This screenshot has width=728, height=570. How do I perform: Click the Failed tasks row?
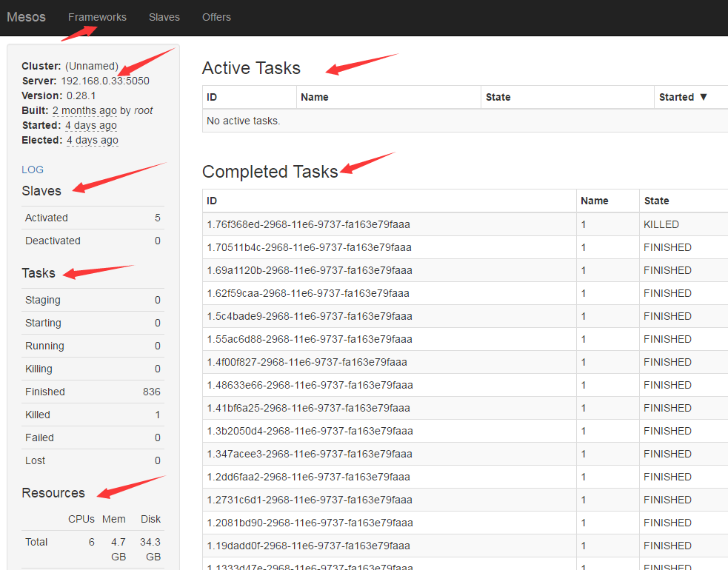tap(93, 437)
